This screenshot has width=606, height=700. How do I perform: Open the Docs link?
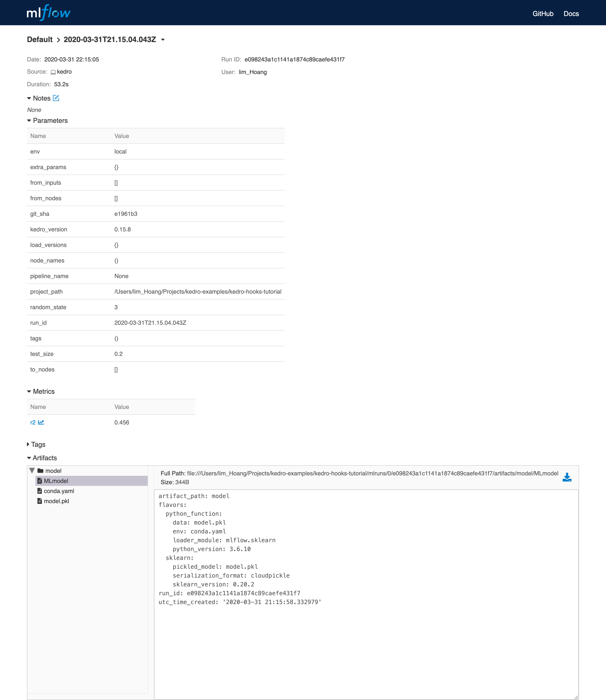pos(571,13)
